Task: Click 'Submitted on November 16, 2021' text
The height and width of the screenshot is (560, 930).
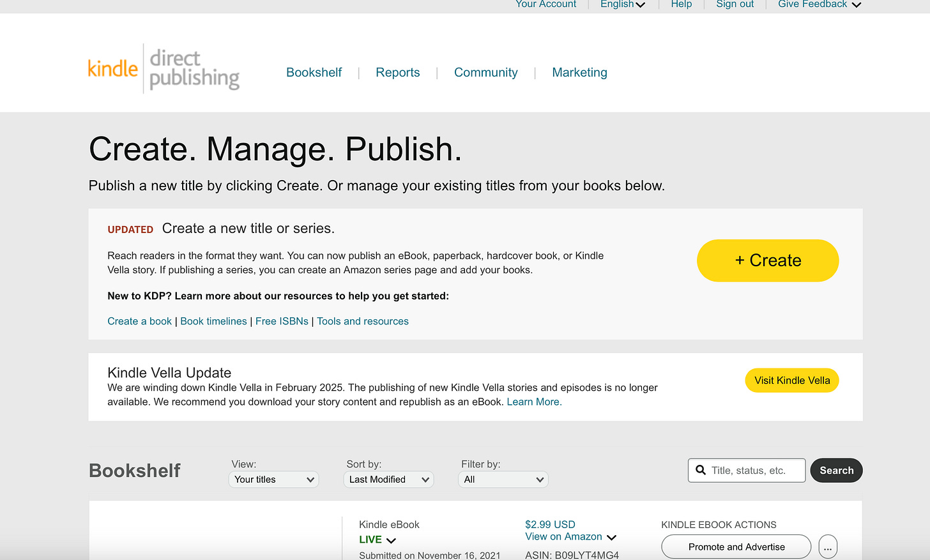Action: pyautogui.click(x=430, y=556)
